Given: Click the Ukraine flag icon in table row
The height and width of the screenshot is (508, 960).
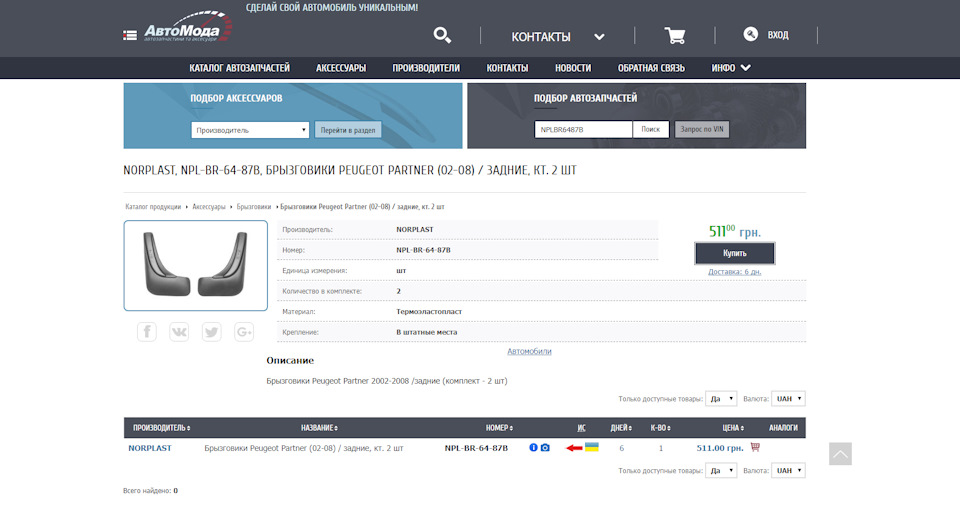Looking at the screenshot, I should 591,447.
